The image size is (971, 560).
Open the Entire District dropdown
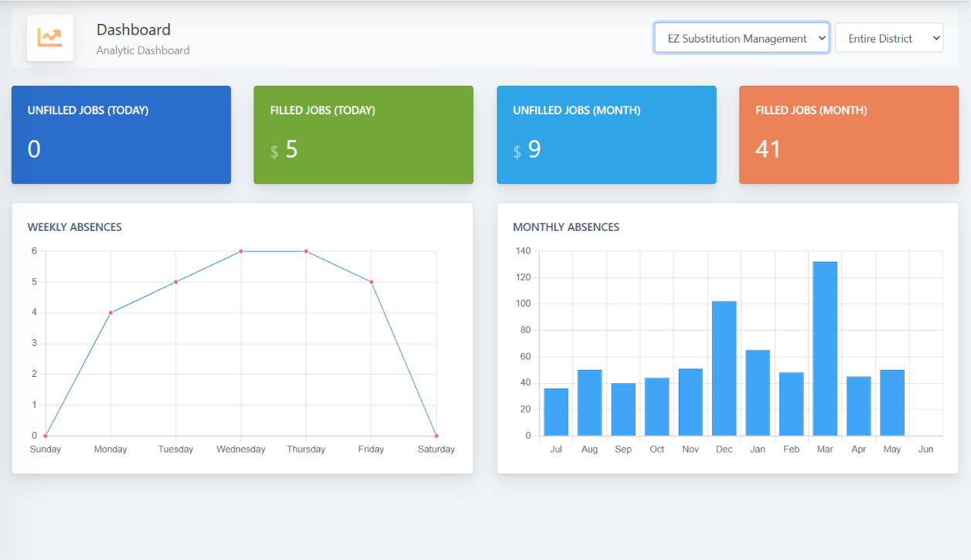click(x=888, y=37)
